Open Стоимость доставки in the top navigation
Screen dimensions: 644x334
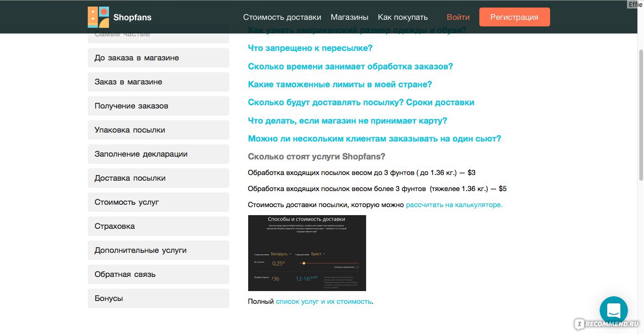(282, 17)
